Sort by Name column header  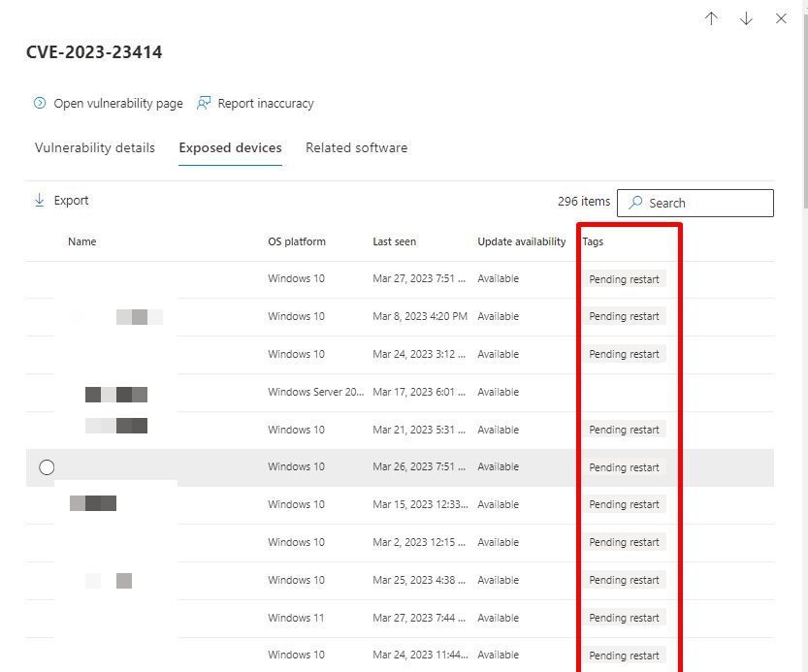(81, 241)
